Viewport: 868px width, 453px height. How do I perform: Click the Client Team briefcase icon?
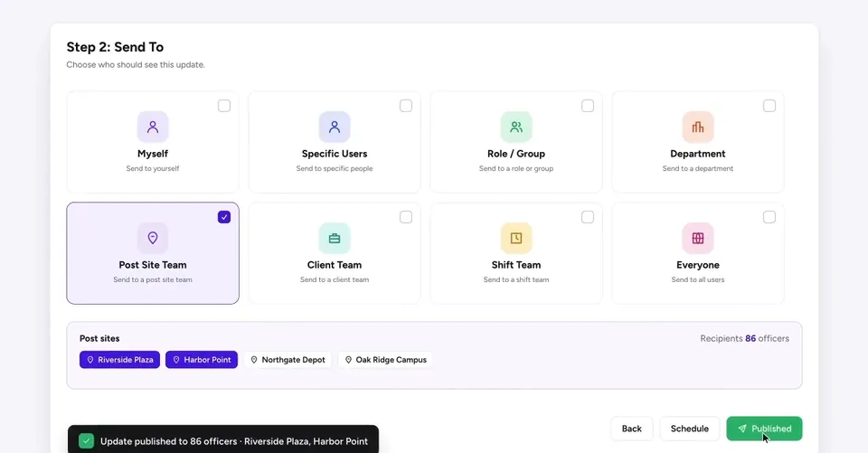pos(335,238)
